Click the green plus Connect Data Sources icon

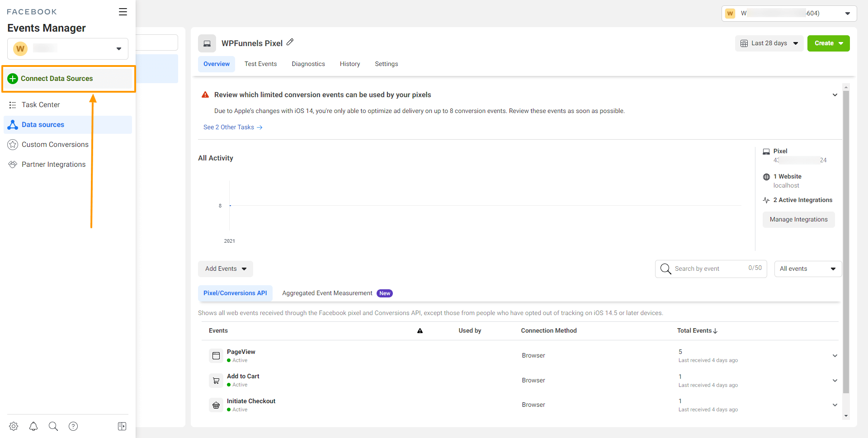[x=13, y=79]
